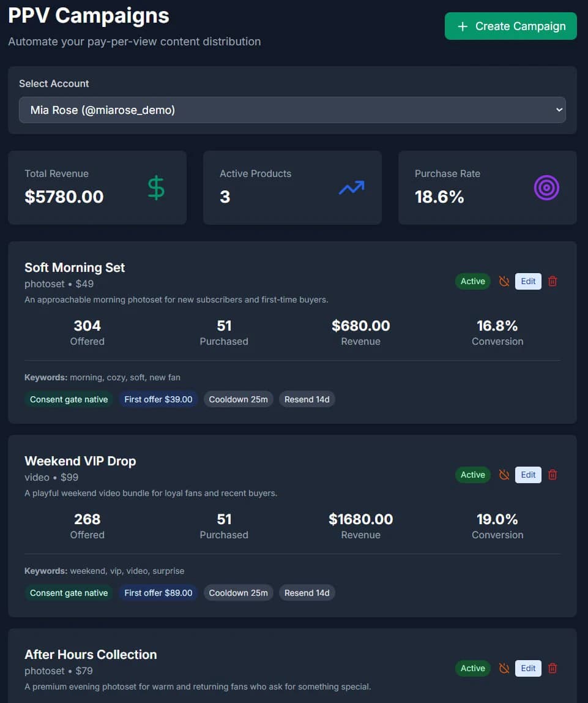Delete the After Hours Collection campaign
This screenshot has height=703, width=588.
553,669
